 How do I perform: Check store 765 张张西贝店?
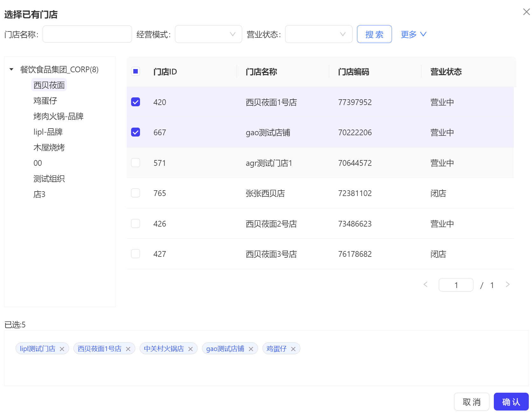tap(136, 193)
